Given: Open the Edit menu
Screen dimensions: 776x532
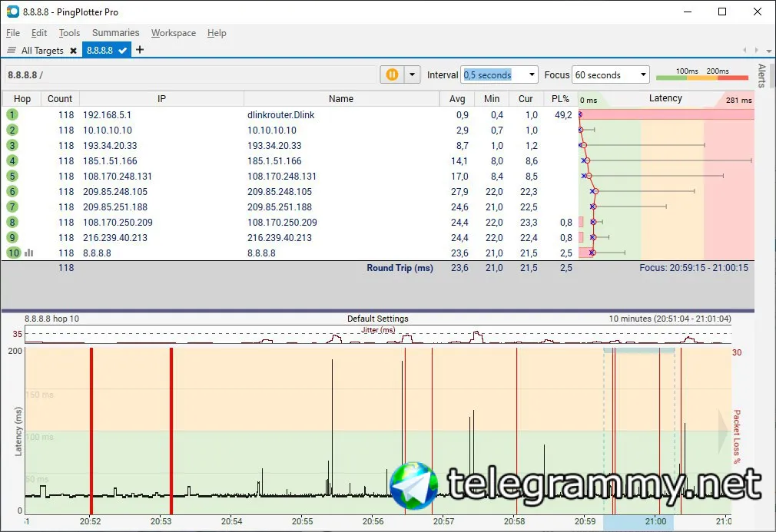Looking at the screenshot, I should pyautogui.click(x=39, y=33).
